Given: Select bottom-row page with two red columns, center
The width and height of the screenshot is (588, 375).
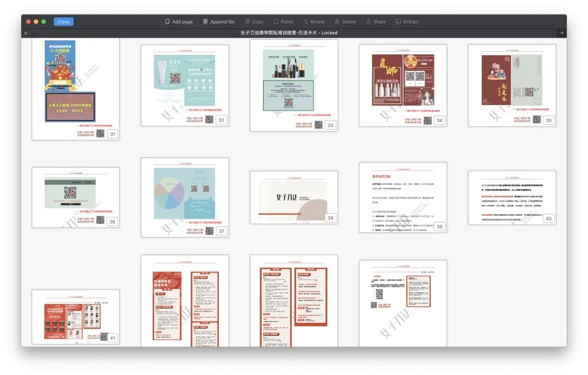Looking at the screenshot, I should [x=294, y=301].
